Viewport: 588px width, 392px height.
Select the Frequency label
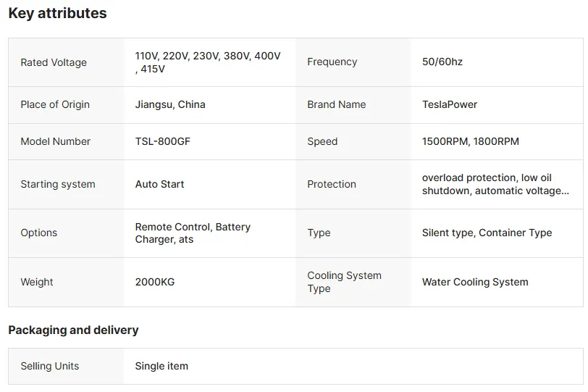[332, 62]
